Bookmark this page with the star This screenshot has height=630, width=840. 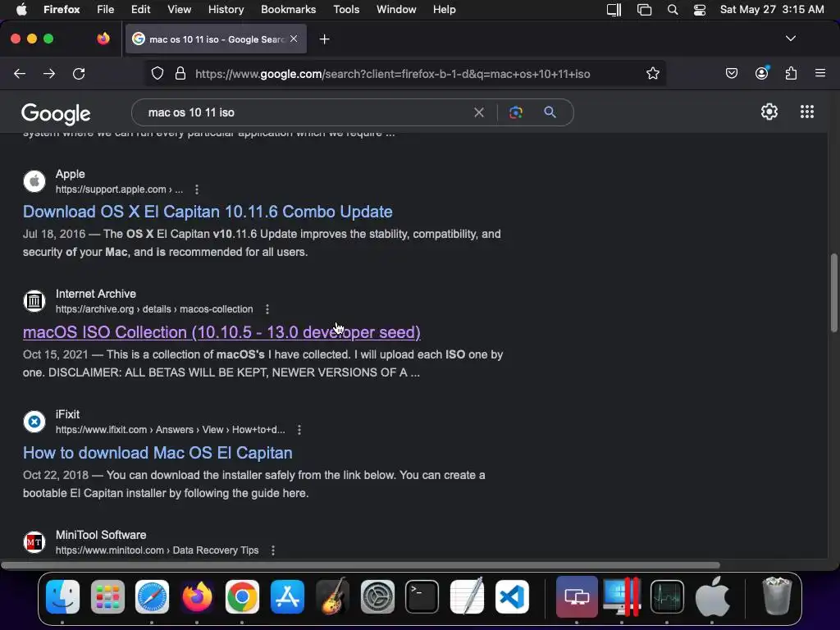652,73
